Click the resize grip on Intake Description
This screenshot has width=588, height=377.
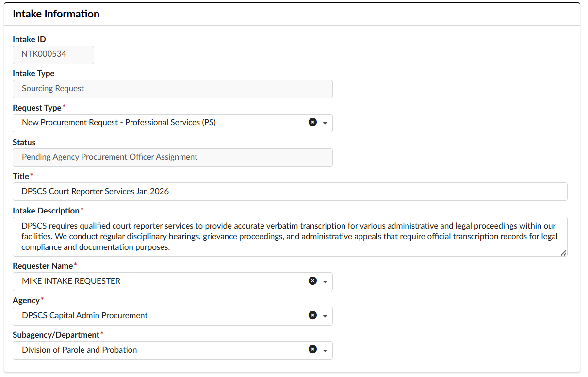click(x=564, y=253)
